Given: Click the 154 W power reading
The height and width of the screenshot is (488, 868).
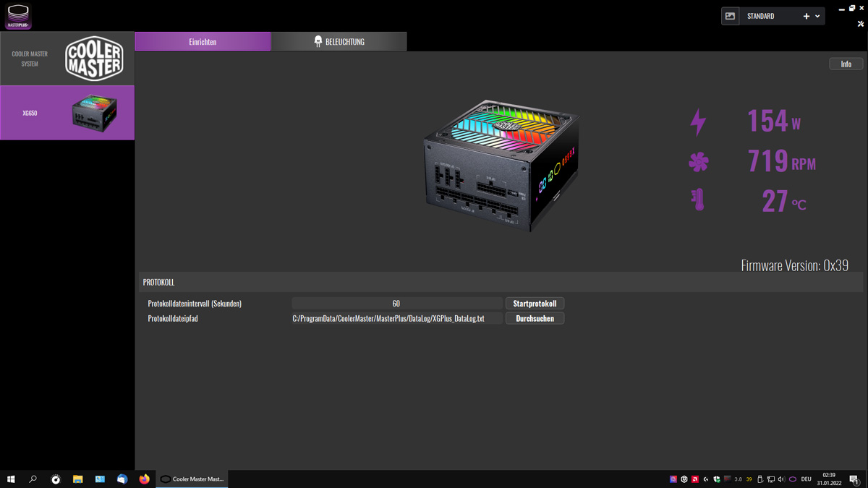Looking at the screenshot, I should tap(773, 121).
